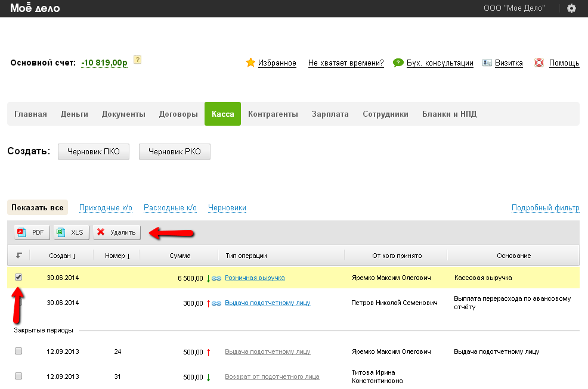Open select-all dropdown in table header
The width and height of the screenshot is (588, 389).
19,256
